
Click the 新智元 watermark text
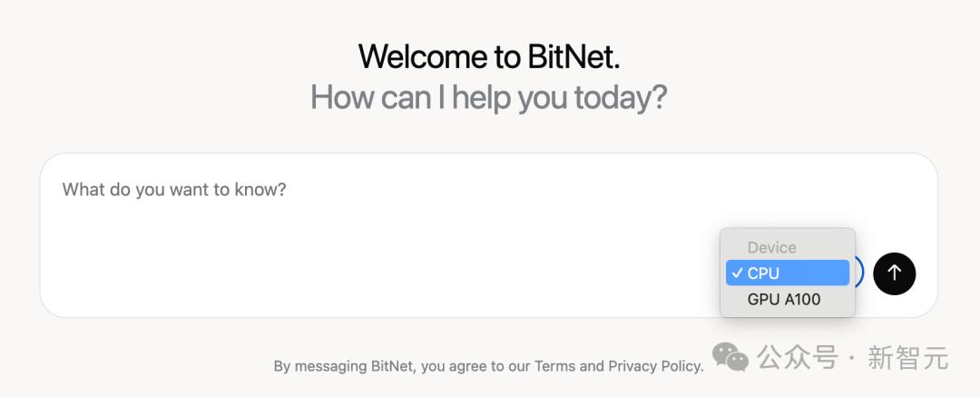[908, 358]
